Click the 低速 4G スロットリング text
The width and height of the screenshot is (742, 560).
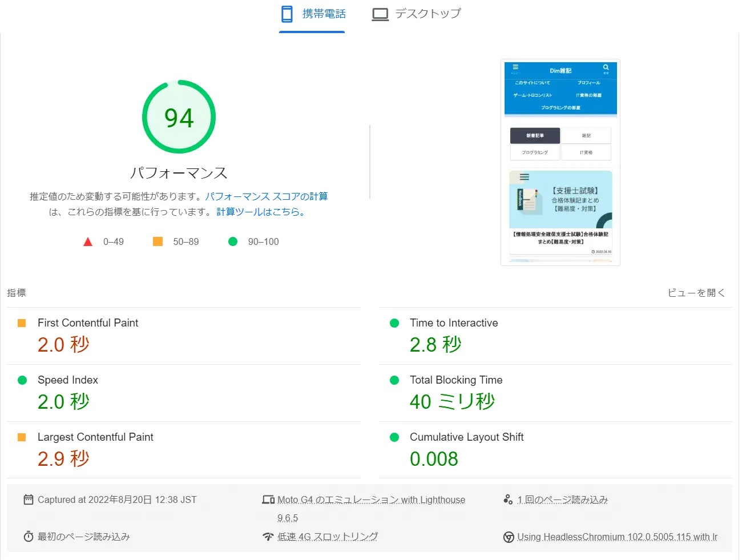[328, 537]
